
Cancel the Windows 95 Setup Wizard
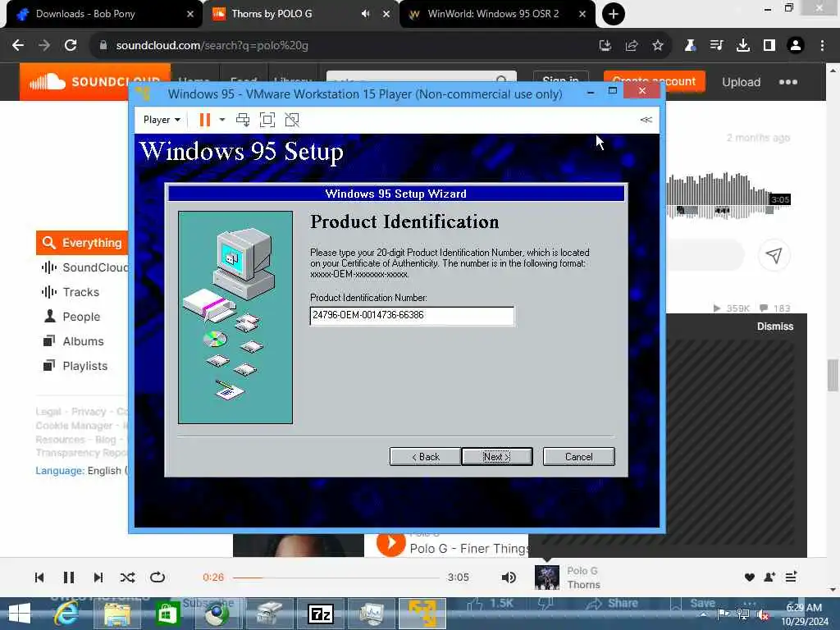[x=578, y=456]
